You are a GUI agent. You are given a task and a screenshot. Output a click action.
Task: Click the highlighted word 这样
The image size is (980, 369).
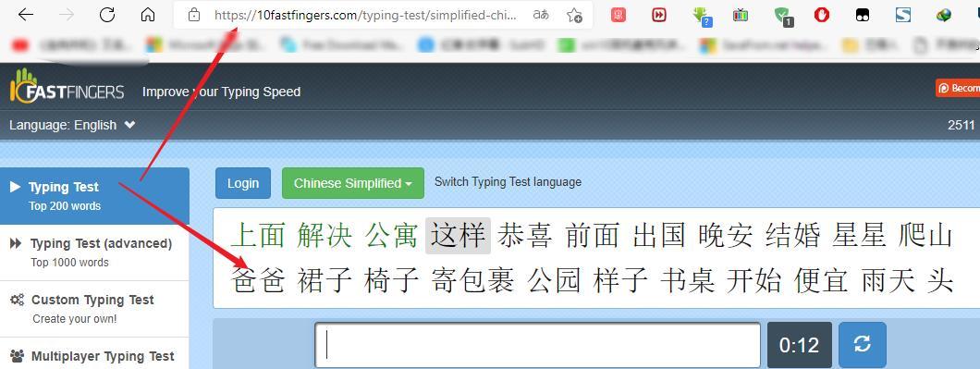tap(459, 236)
